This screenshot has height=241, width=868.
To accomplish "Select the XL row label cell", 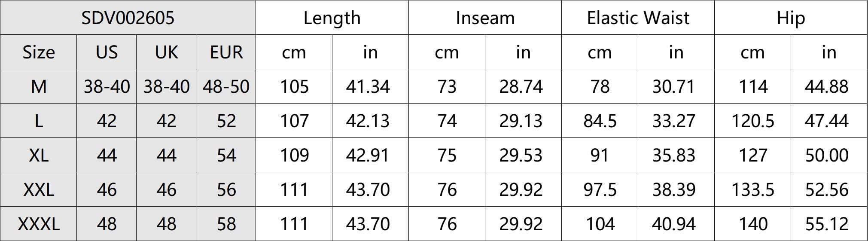I will point(39,155).
